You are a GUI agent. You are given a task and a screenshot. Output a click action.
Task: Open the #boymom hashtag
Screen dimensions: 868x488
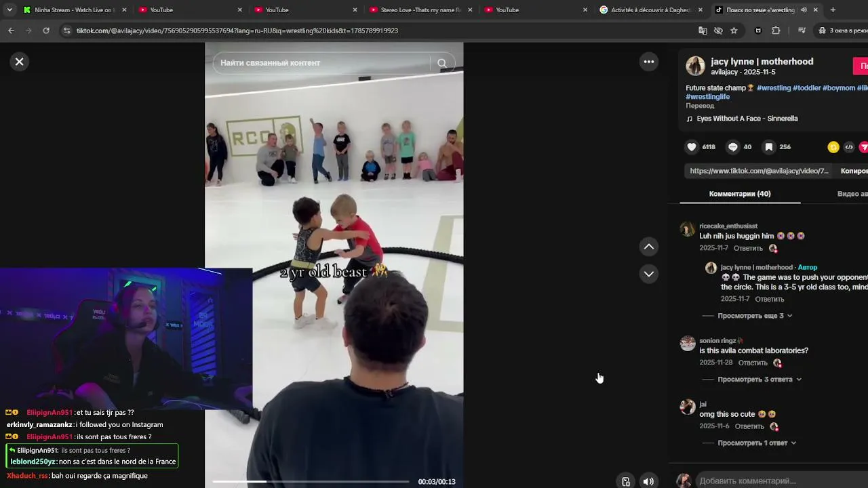click(x=839, y=88)
